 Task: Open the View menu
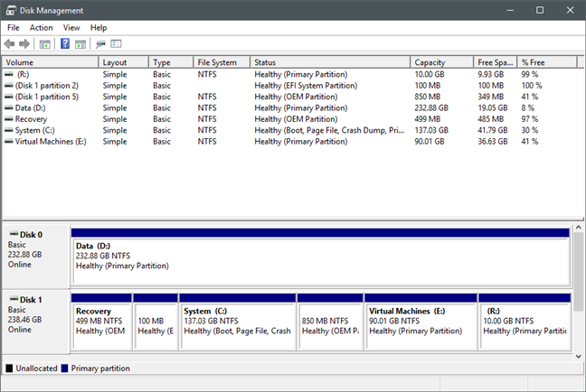(x=71, y=28)
